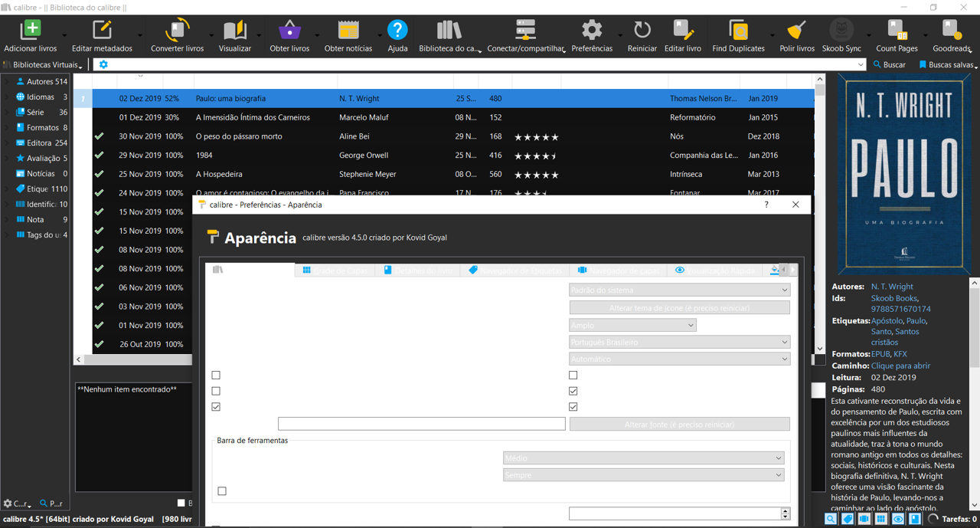Viewport: 980px width, 528px height.
Task: Toggle the cover grid icon in status bar
Action: 881,519
